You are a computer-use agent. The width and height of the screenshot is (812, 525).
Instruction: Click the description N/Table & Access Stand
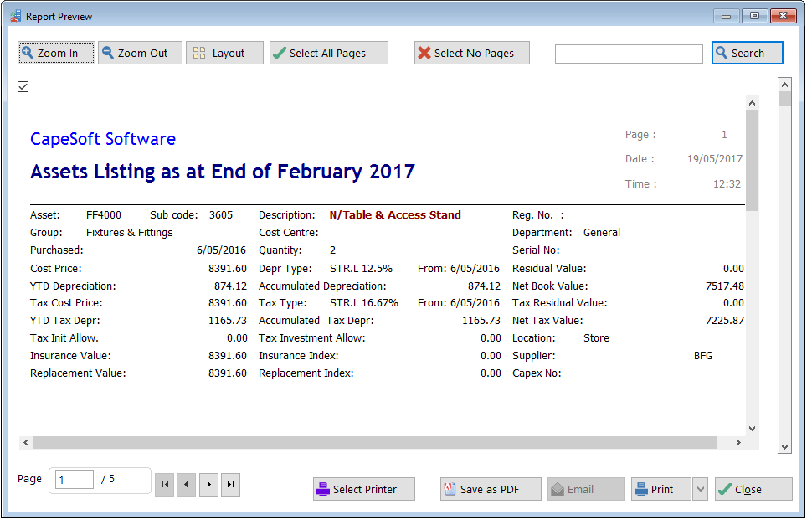pyautogui.click(x=395, y=214)
